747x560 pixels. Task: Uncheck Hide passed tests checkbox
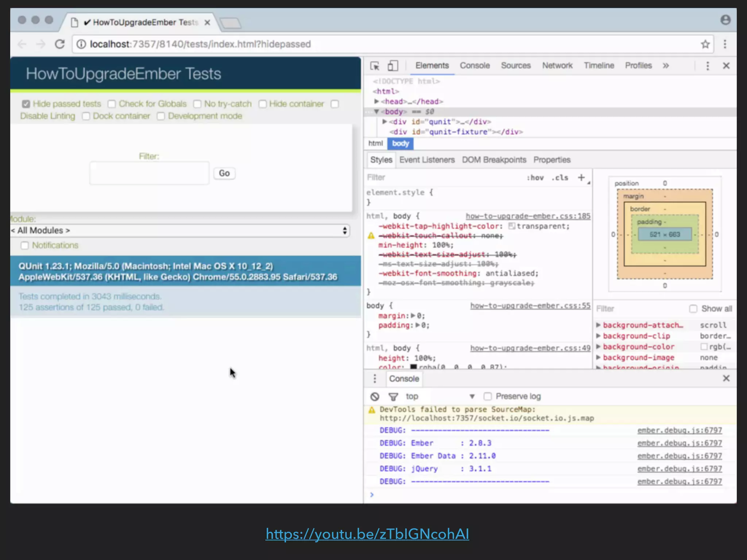26,104
